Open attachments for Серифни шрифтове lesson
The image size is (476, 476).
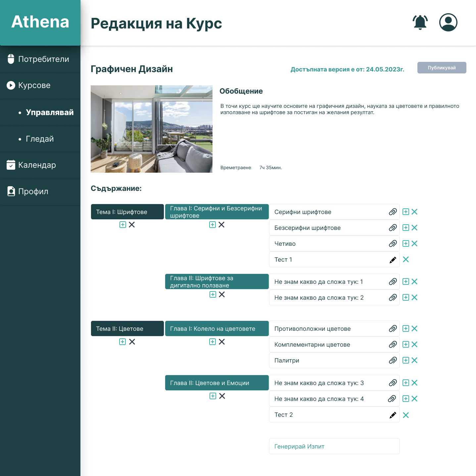(393, 212)
